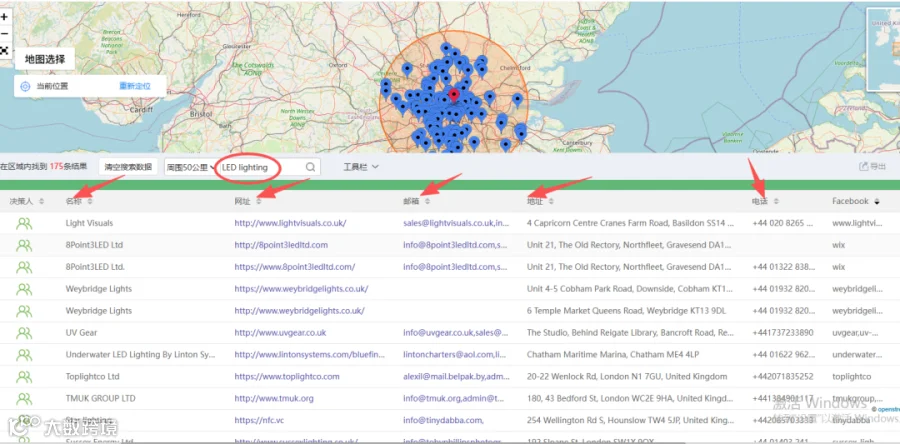Click address 4 Capricorn Centre Cranes Farm Road
The width and height of the screenshot is (900, 444).
pos(630,223)
